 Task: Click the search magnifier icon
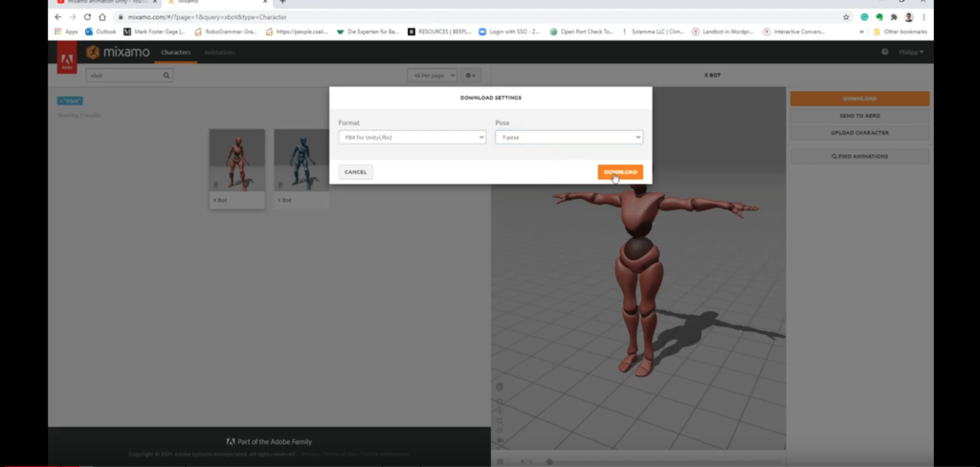click(x=166, y=75)
